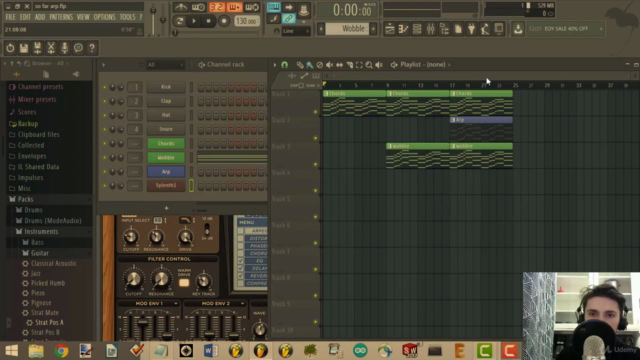Viewport: 640px width, 360px height.
Task: Click the add channel plus button
Action: (x=167, y=208)
